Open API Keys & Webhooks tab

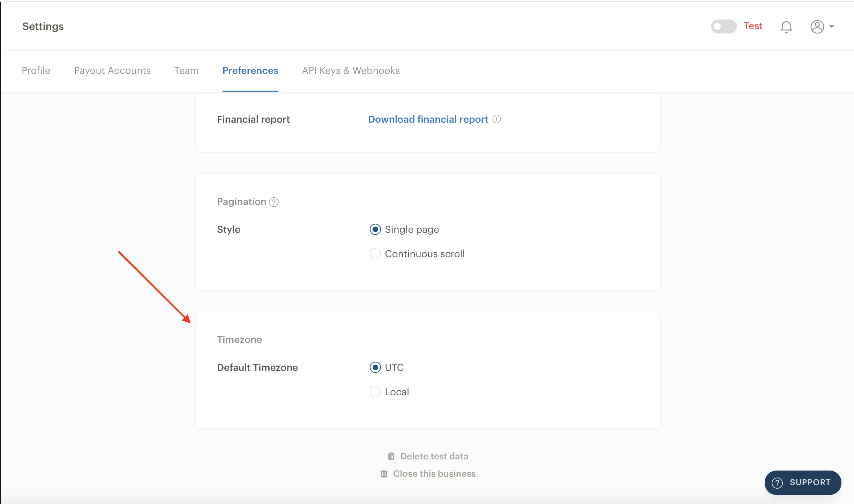[x=350, y=71]
